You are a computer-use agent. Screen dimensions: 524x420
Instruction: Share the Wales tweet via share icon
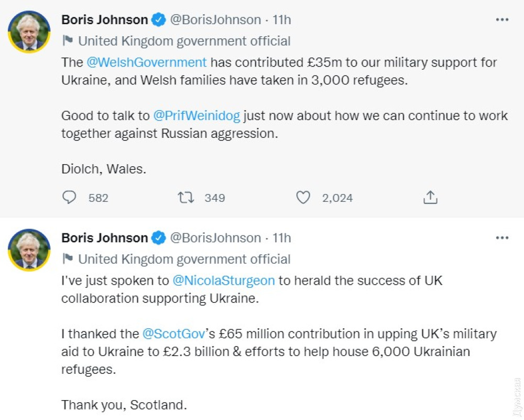(x=430, y=198)
